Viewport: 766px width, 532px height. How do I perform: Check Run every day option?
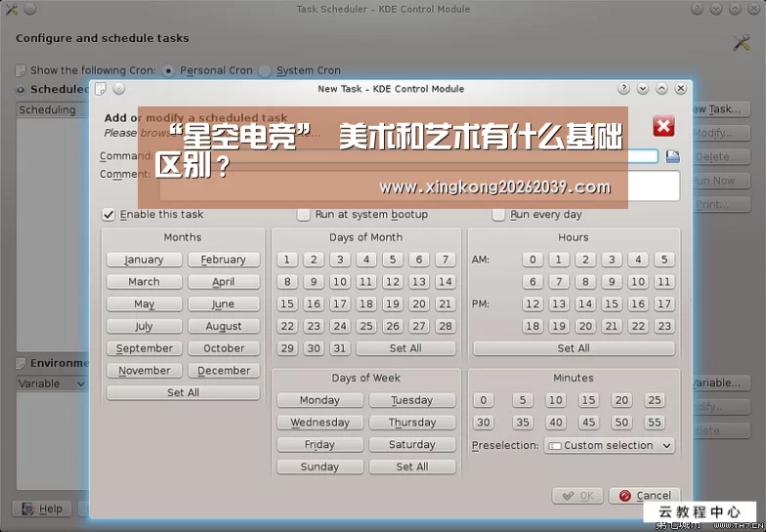click(498, 215)
